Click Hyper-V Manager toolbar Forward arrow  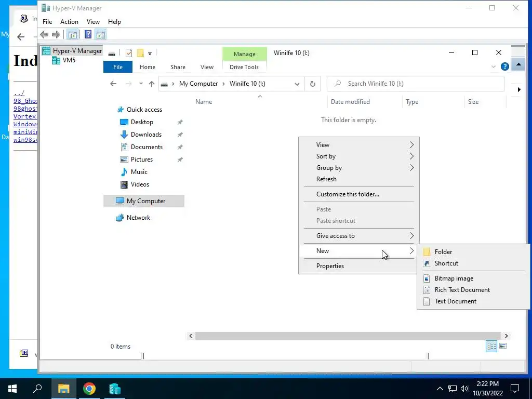coord(56,34)
